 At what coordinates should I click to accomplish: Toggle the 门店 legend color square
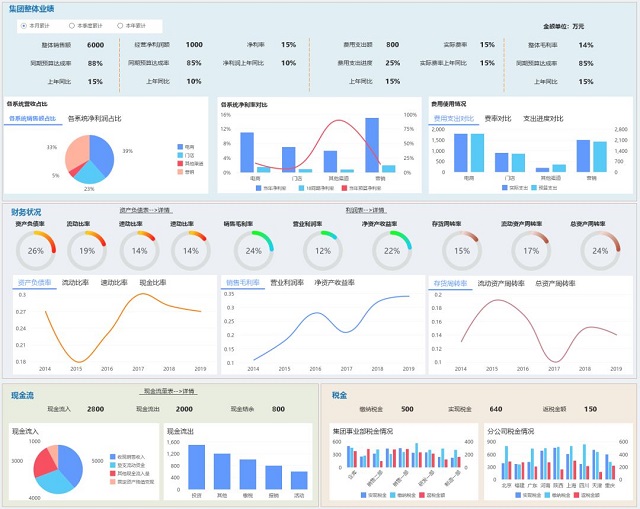point(180,155)
